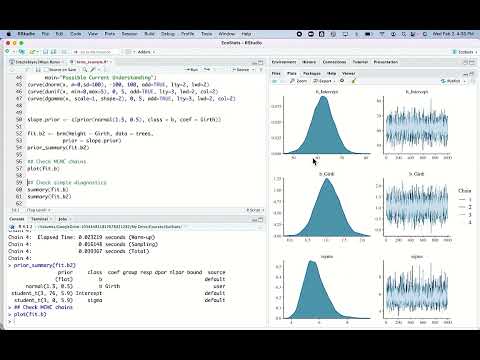The width and height of the screenshot is (480, 360).
Task: Click the date and time in menu bar
Action: (x=453, y=34)
